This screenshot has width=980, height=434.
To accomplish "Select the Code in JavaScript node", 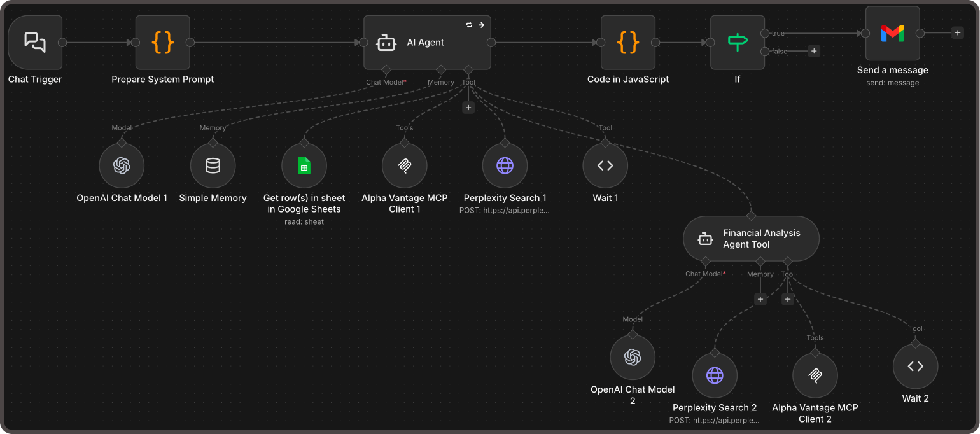I will pyautogui.click(x=628, y=43).
